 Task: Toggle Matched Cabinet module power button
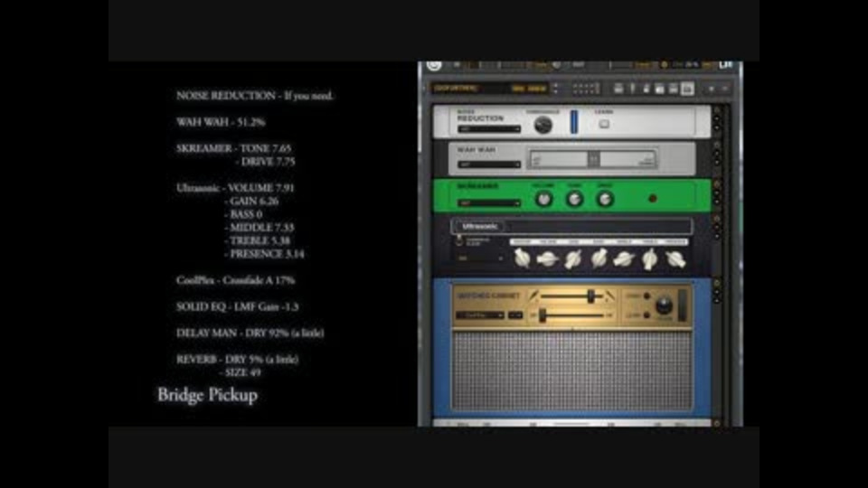[717, 283]
